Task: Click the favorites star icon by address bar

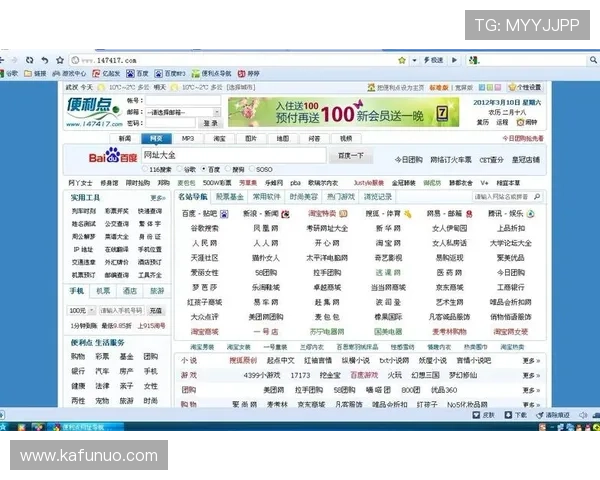Action: [60, 60]
